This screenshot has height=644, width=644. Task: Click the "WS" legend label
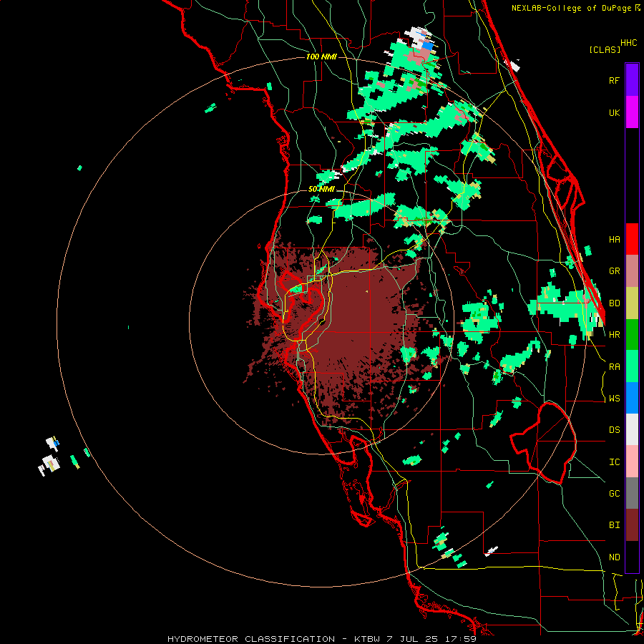point(614,399)
